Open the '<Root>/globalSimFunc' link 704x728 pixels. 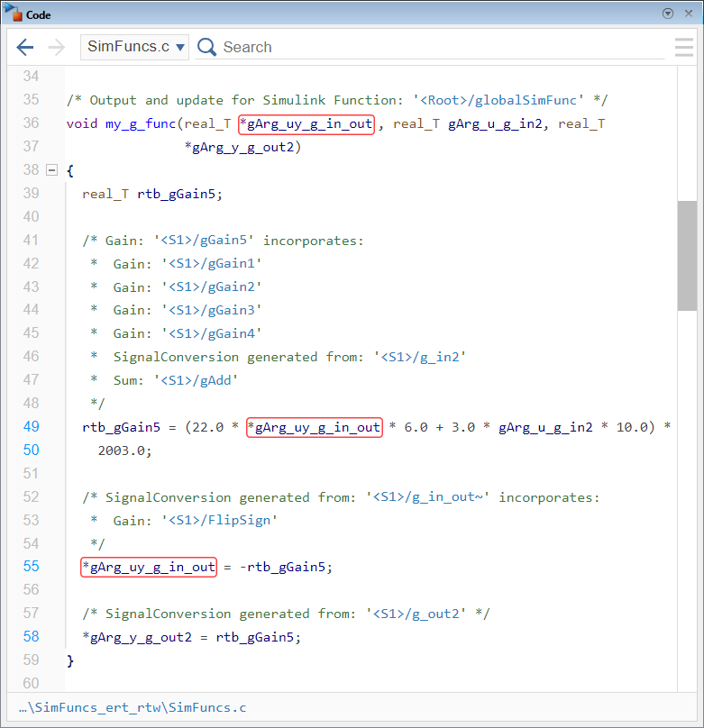[498, 100]
